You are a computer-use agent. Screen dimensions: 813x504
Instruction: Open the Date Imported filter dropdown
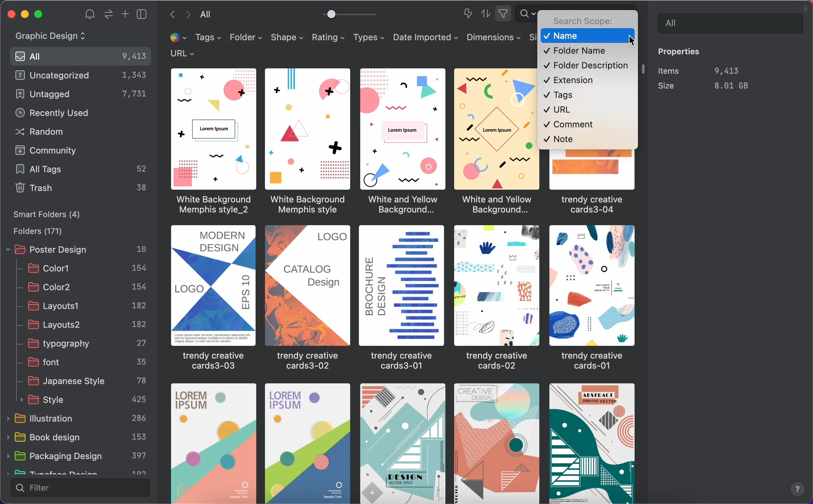[x=425, y=38]
